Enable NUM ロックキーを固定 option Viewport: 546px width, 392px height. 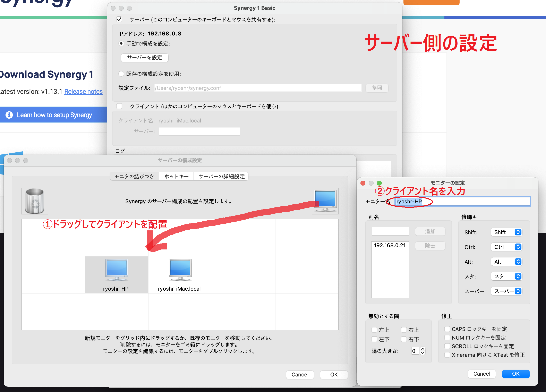[447, 337]
